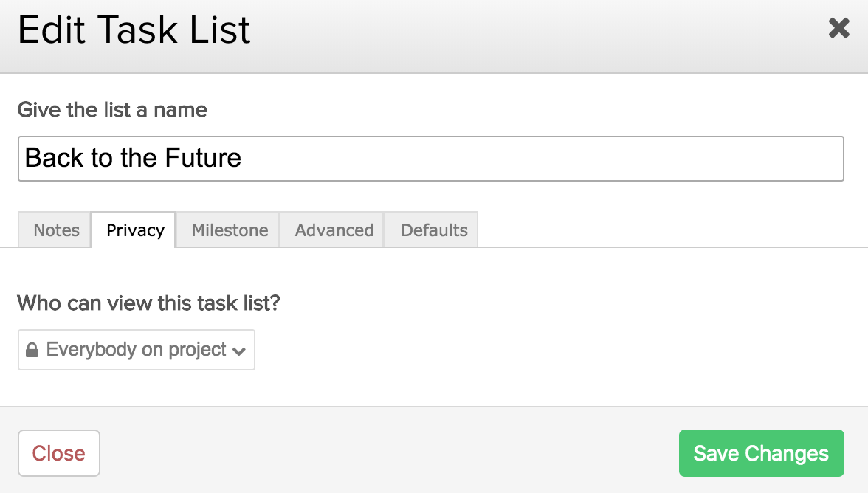Go to the Advanced tab
This screenshot has width=868, height=493.
(334, 230)
